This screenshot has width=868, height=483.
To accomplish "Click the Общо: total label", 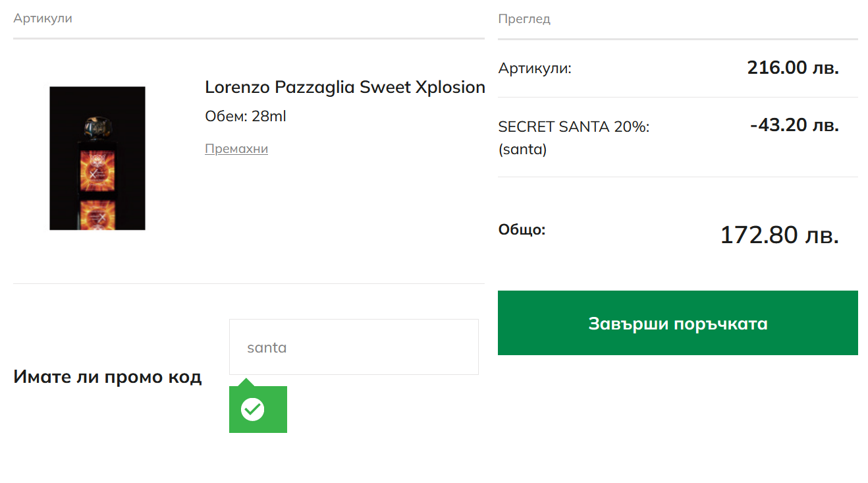I will (x=522, y=230).
